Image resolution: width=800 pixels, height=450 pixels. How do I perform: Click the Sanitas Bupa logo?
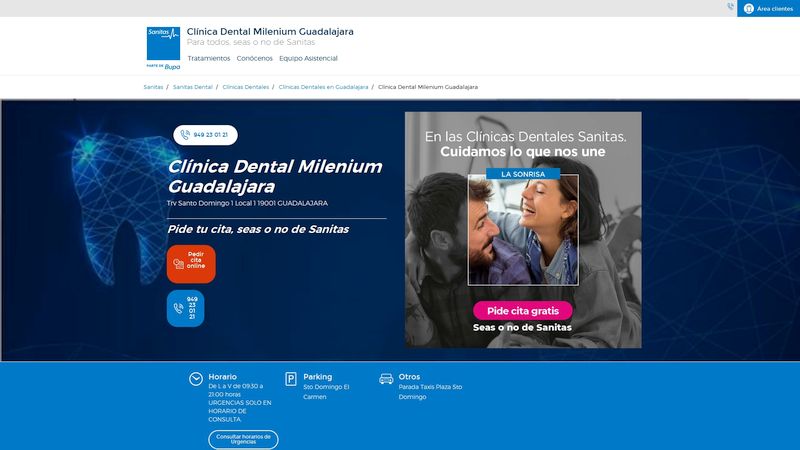[x=163, y=48]
